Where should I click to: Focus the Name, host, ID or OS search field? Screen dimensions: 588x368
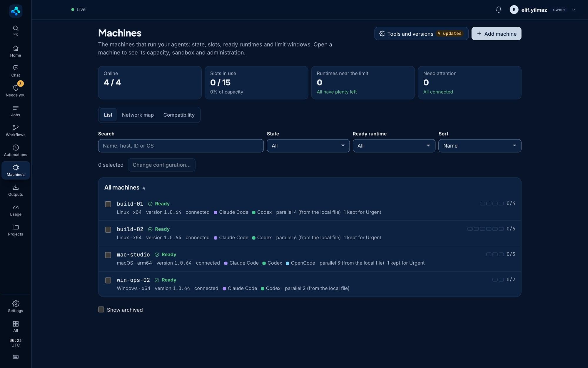click(x=181, y=146)
